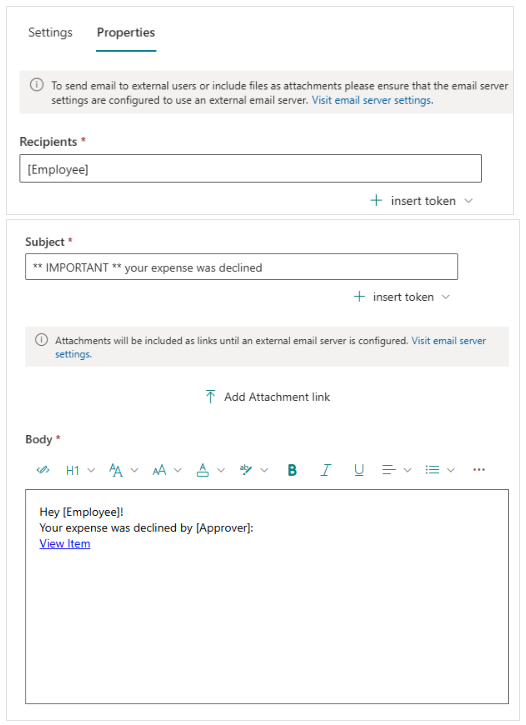Image resolution: width=526 pixels, height=725 pixels.
Task: Click Add Attachment link button
Action: coord(268,397)
